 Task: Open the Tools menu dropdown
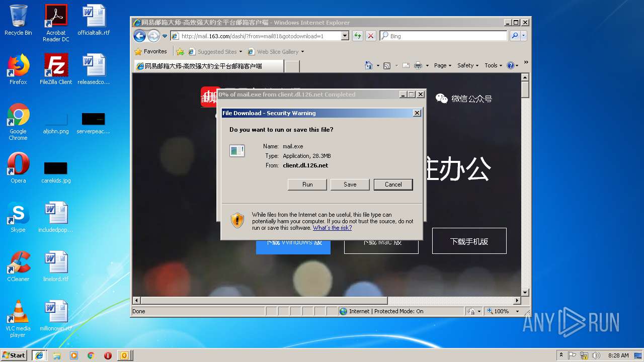494,65
